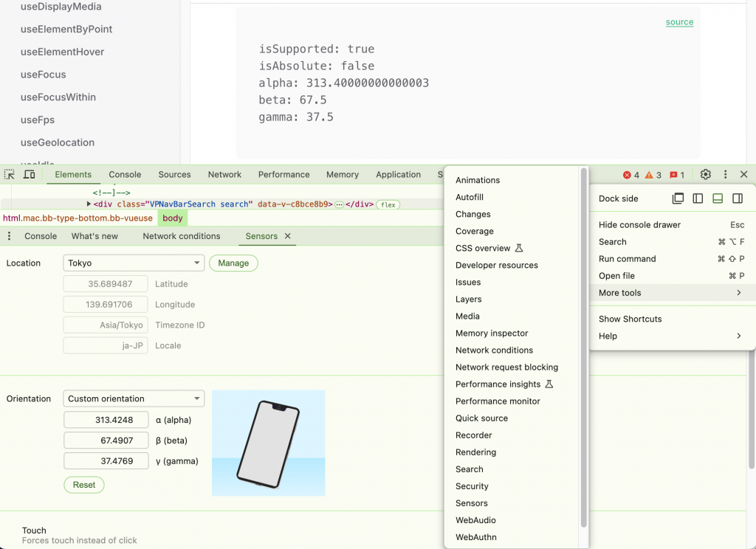Close DevTools with the X icon
Screen dimensions: 756x549
point(744,174)
